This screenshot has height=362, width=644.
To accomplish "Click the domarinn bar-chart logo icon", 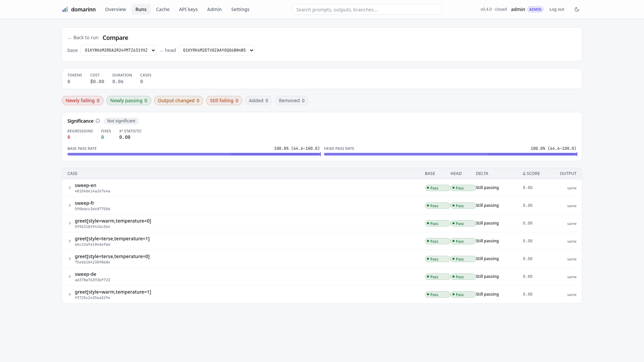I will [65, 9].
